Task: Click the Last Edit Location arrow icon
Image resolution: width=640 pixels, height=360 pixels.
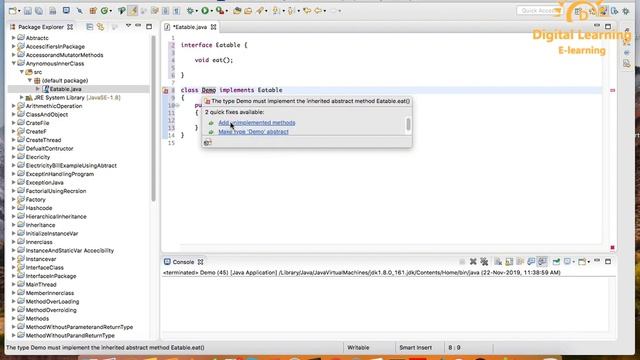Action: 307,11
